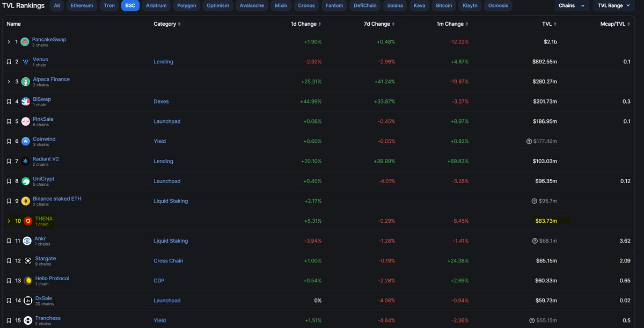644x328 pixels.
Task: Click the Venus protocol logo
Action: 26,62
